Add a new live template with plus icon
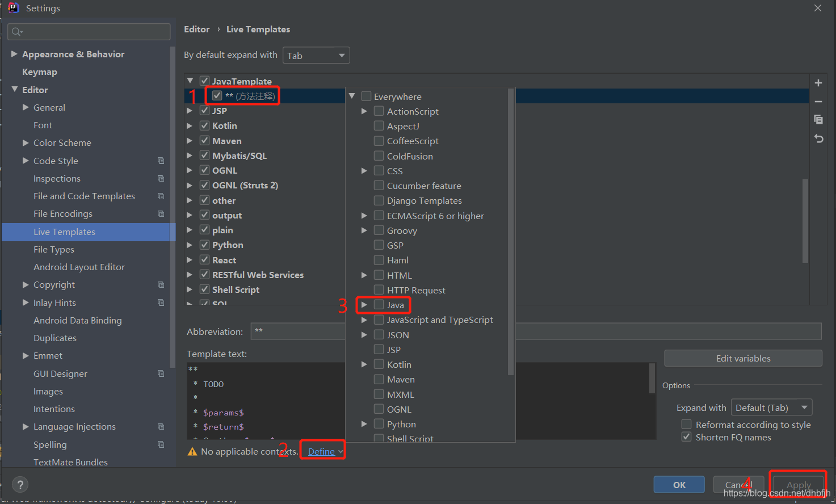This screenshot has width=836, height=504. click(818, 83)
